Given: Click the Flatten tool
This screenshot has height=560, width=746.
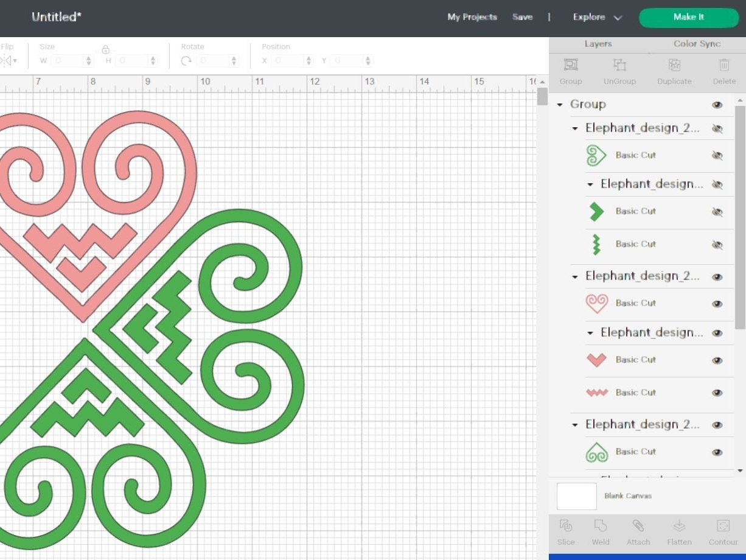Looking at the screenshot, I should (678, 531).
